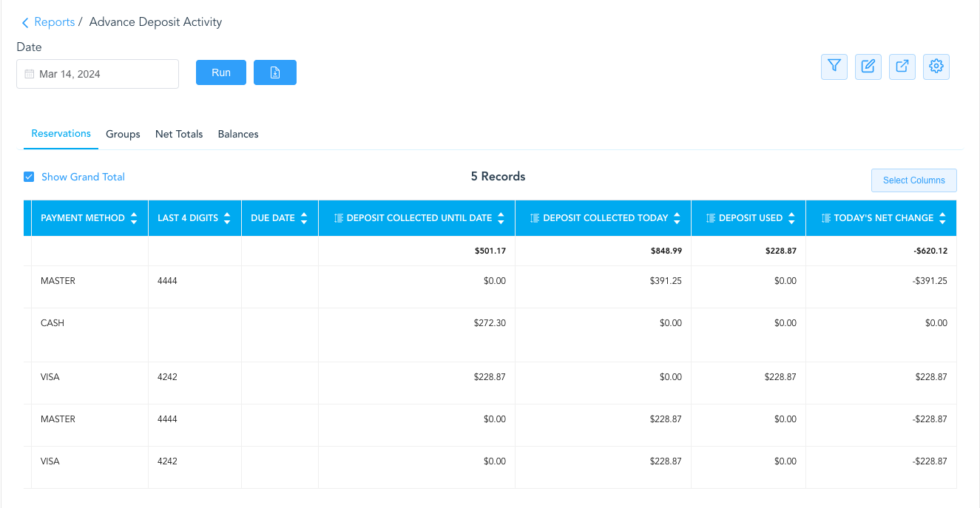Click the Last 4 Digits header text
Screen dimensions: 980x508
188,218
